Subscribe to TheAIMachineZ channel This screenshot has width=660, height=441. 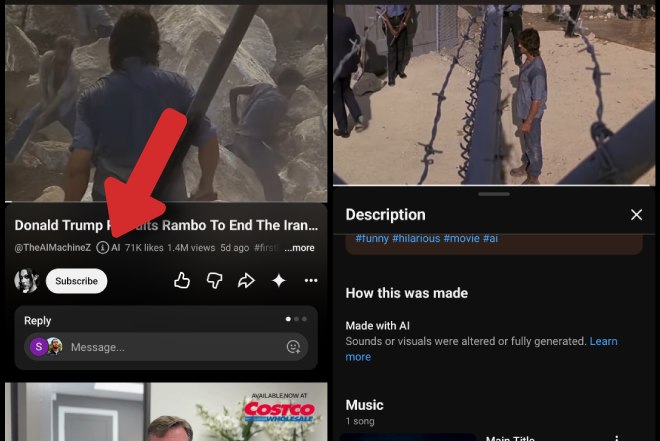pyautogui.click(x=77, y=281)
